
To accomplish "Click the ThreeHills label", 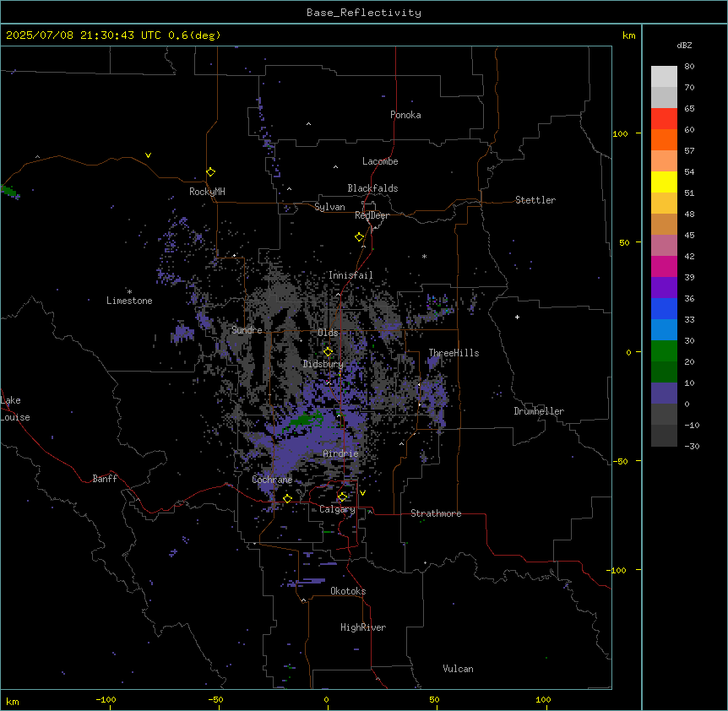I will (454, 353).
